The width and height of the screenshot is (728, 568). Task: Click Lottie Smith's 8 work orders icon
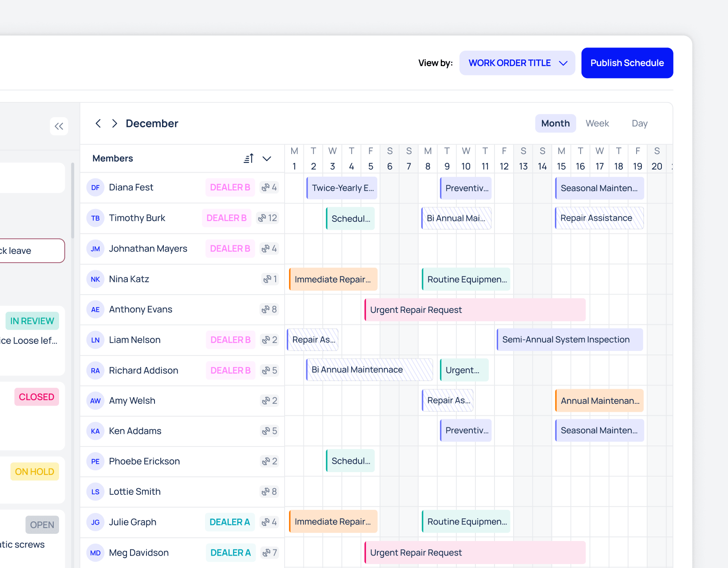[x=269, y=492]
